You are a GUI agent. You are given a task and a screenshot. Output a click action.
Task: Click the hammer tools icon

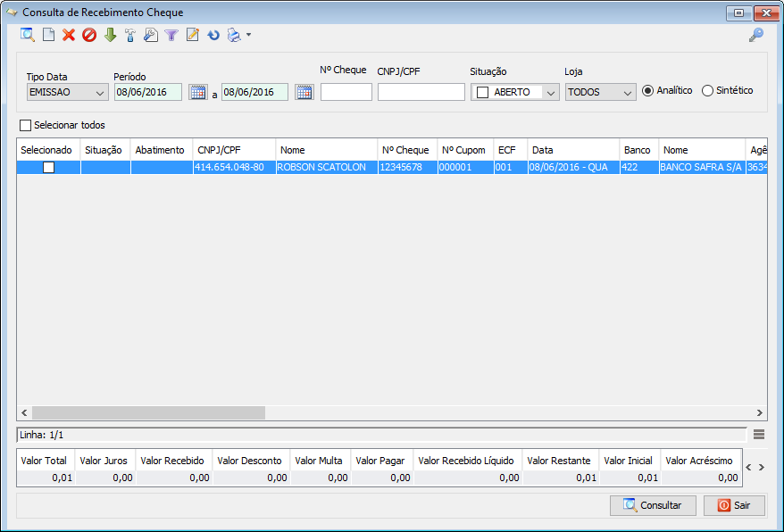click(130, 35)
